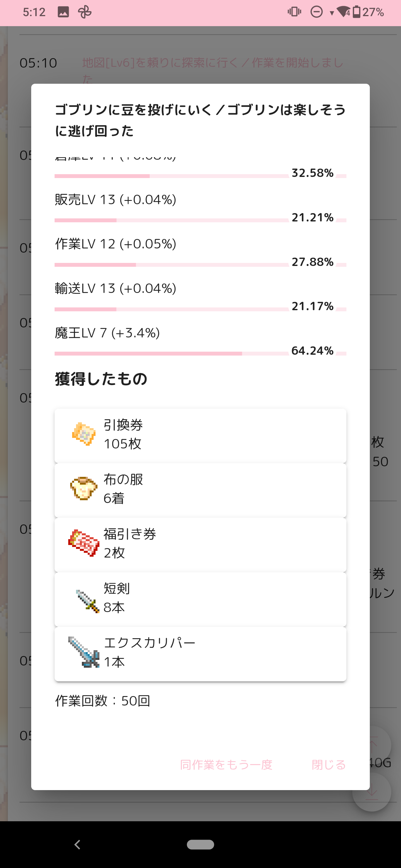This screenshot has height=868, width=401.
Task: Tap the 布の服 cloth shirt icon
Action: [84, 489]
